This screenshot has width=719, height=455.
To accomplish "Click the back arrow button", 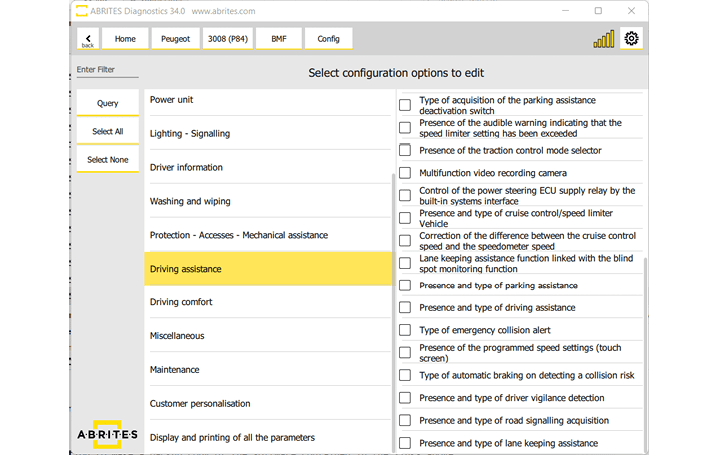I will click(88, 39).
